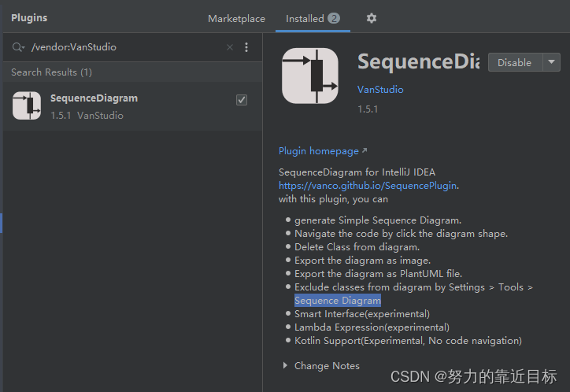The image size is (570, 392).
Task: Click 'Export the diagram as image.' bullet
Action: 362,261
